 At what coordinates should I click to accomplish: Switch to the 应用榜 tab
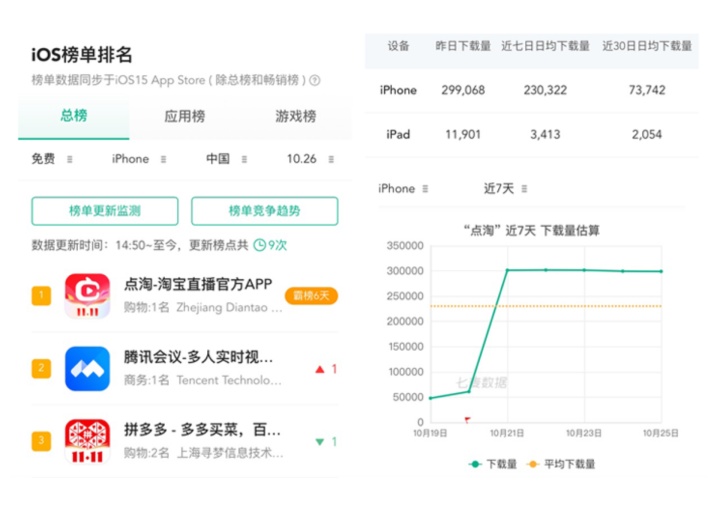(x=185, y=116)
